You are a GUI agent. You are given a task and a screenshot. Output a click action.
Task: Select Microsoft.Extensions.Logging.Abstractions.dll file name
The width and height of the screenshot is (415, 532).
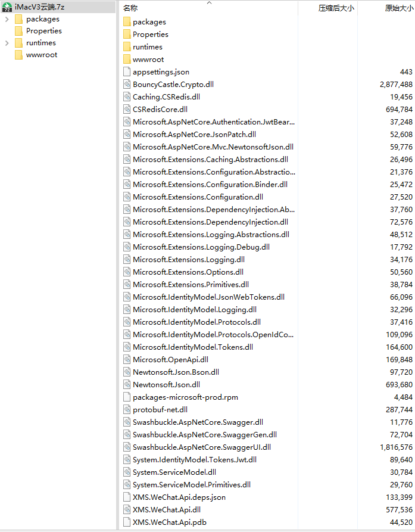211,235
